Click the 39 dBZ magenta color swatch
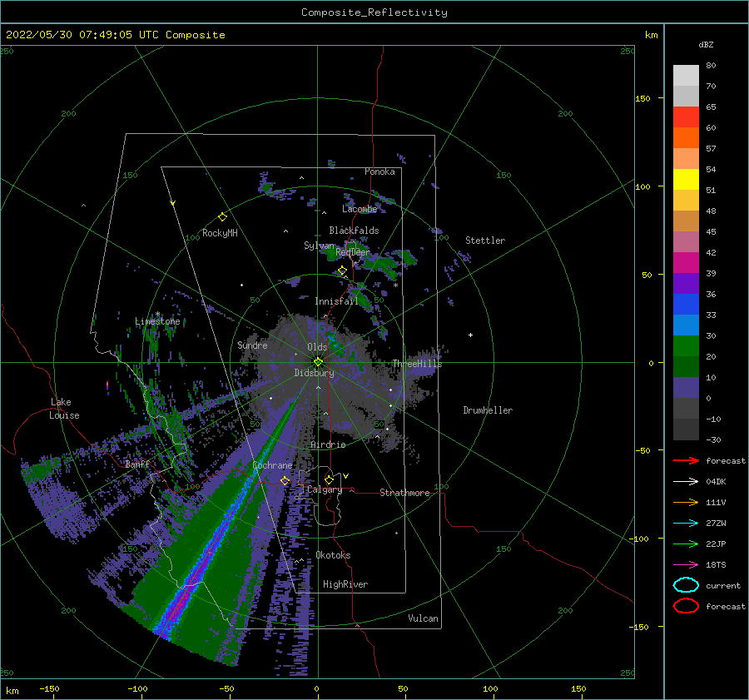 pos(686,262)
